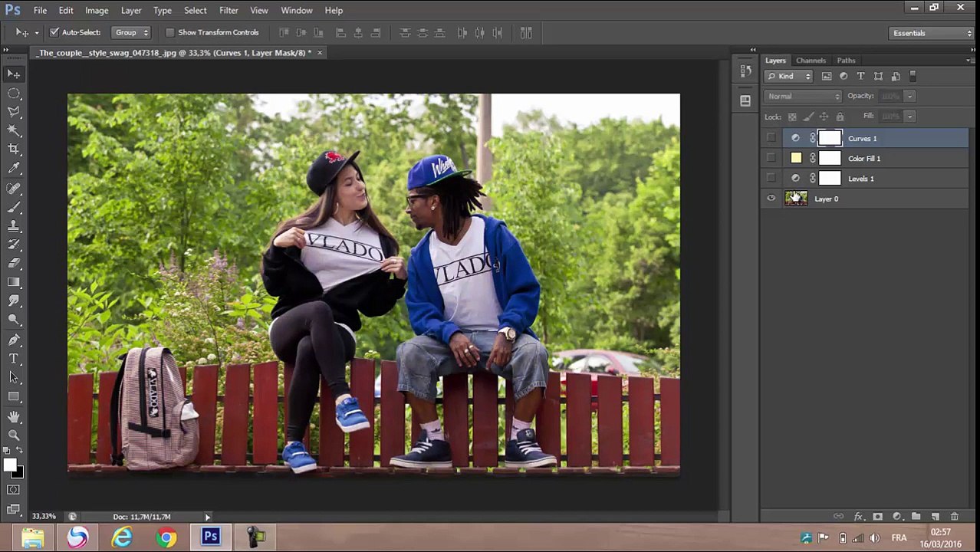
Task: Change screen mode from the toolbox
Action: (x=14, y=509)
